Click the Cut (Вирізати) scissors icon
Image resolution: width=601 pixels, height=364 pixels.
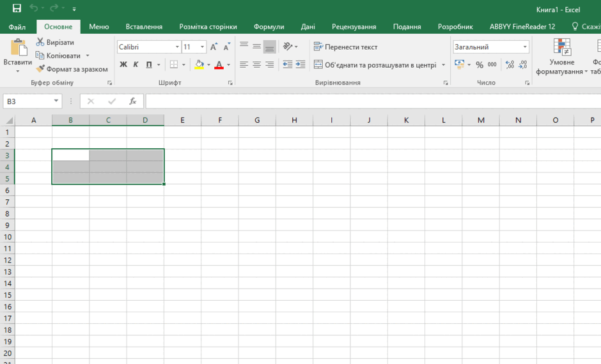tap(40, 42)
